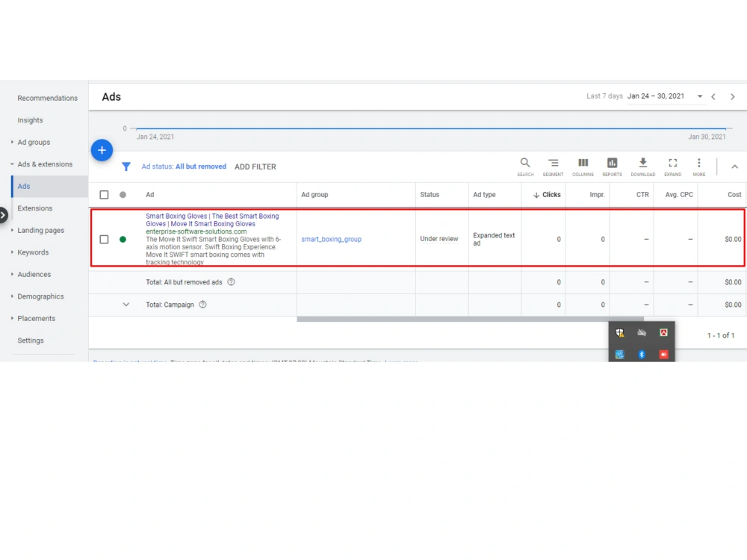
Task: Open Settings in the sidebar
Action: [x=31, y=340]
